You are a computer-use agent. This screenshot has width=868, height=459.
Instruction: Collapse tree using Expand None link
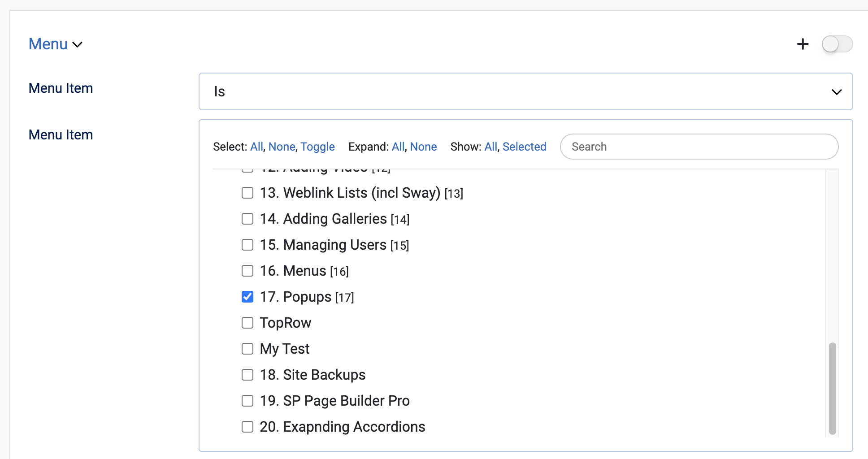423,147
